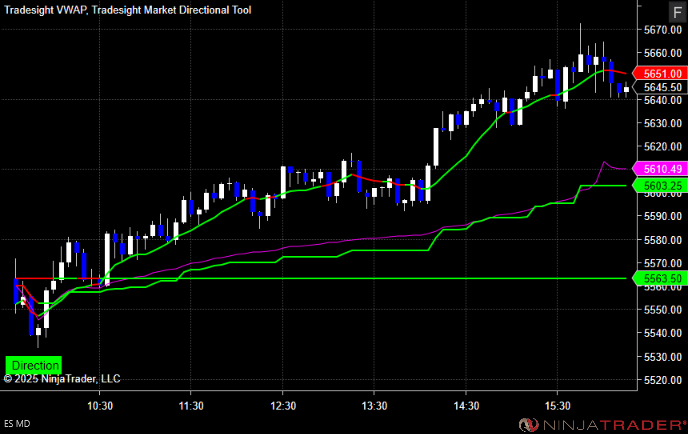The image size is (688, 434).
Task: Click the 11:30 time axis label
Action: click(191, 406)
